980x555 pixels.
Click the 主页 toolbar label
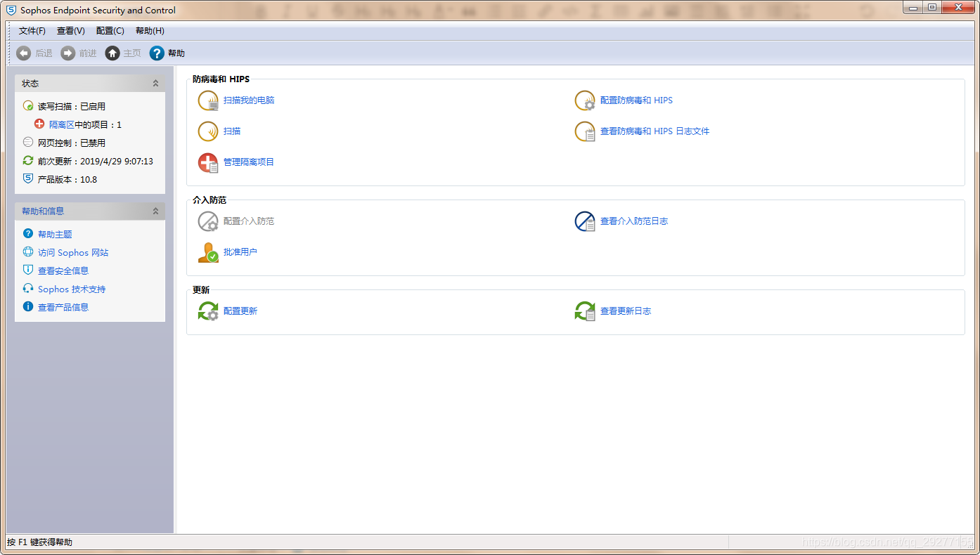pos(132,53)
